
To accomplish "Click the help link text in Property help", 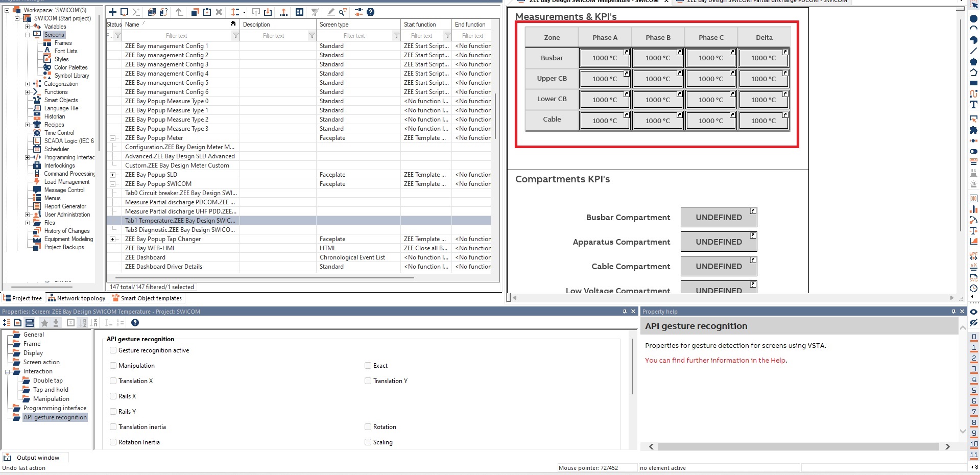I will click(x=716, y=360).
